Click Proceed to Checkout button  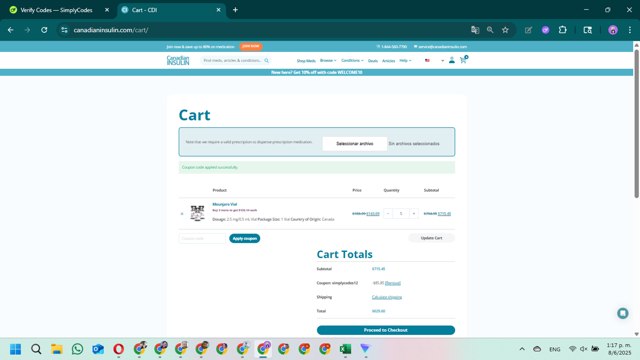[386, 330]
